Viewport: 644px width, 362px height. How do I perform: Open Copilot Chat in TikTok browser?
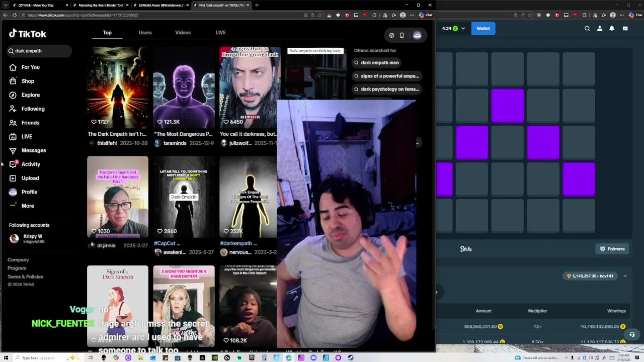pyautogui.click(x=426, y=15)
